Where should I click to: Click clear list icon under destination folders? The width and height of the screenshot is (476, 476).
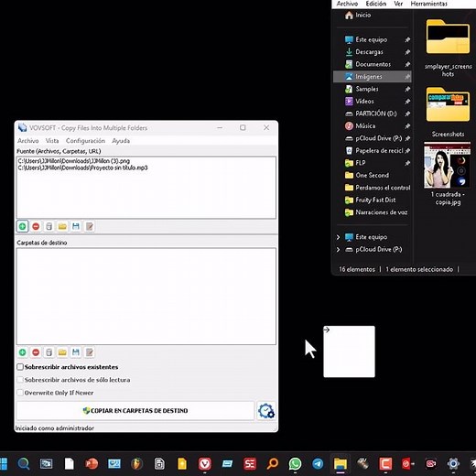tap(49, 352)
